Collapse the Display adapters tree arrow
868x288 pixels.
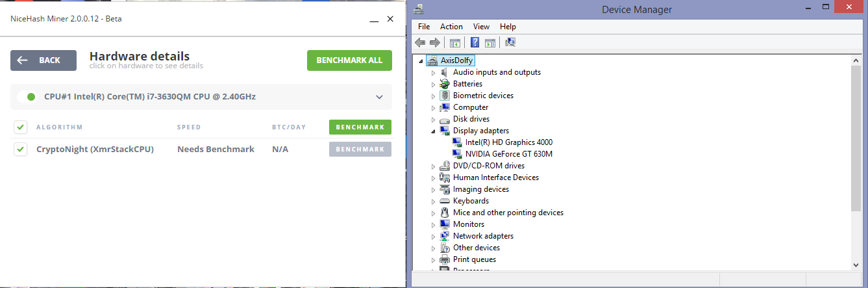tap(434, 131)
